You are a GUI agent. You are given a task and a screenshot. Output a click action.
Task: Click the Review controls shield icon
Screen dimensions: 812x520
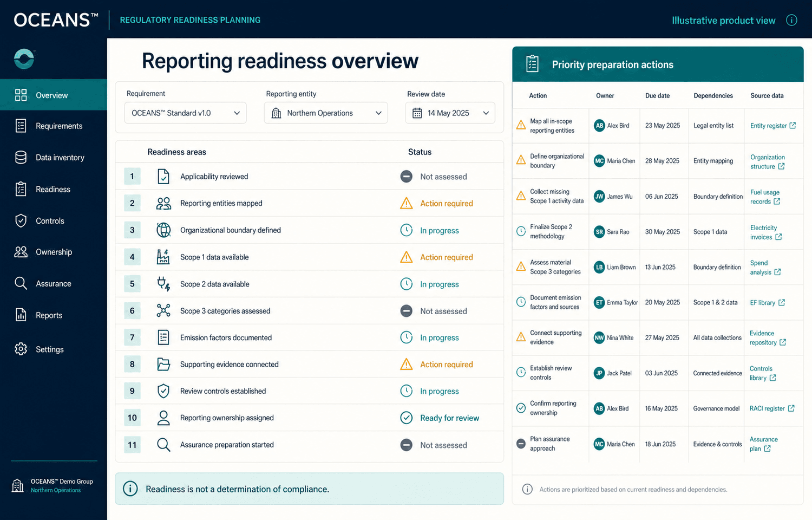(x=163, y=391)
